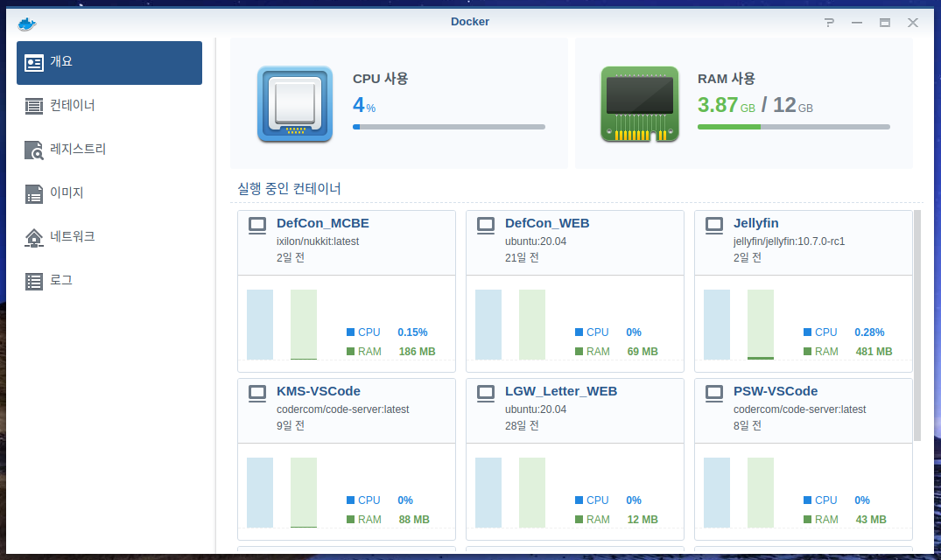Click the 4% CPU usage value

(x=364, y=106)
